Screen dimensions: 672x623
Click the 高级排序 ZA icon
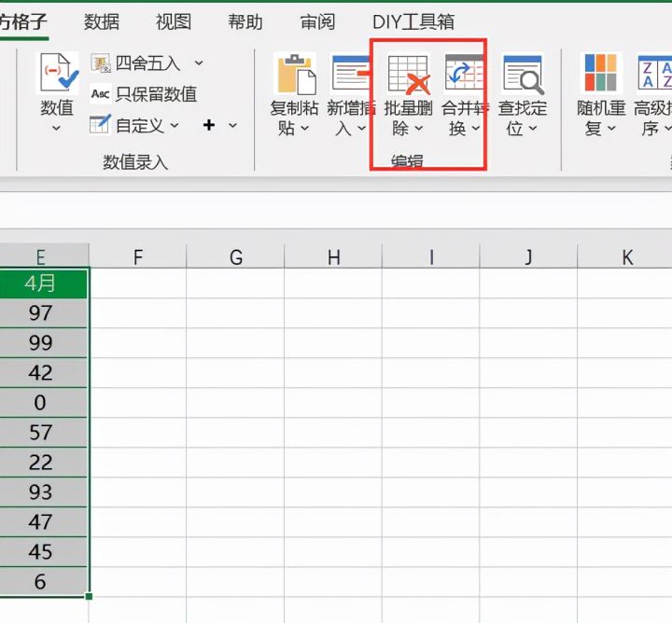pyautogui.click(x=655, y=73)
